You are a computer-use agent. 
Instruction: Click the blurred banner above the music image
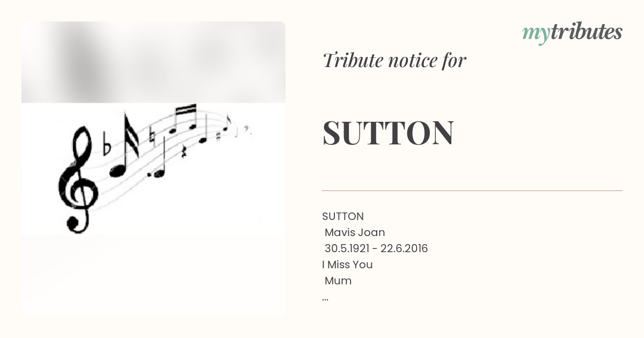153,62
